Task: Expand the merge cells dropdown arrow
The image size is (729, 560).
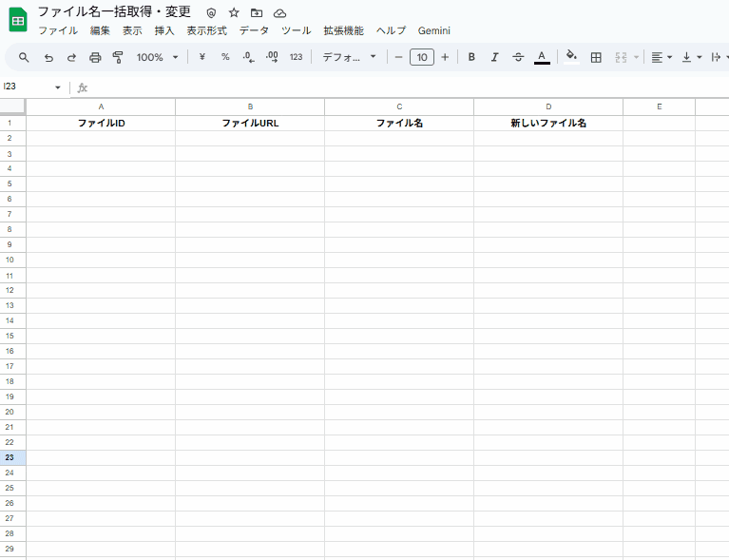Action: 636,57
